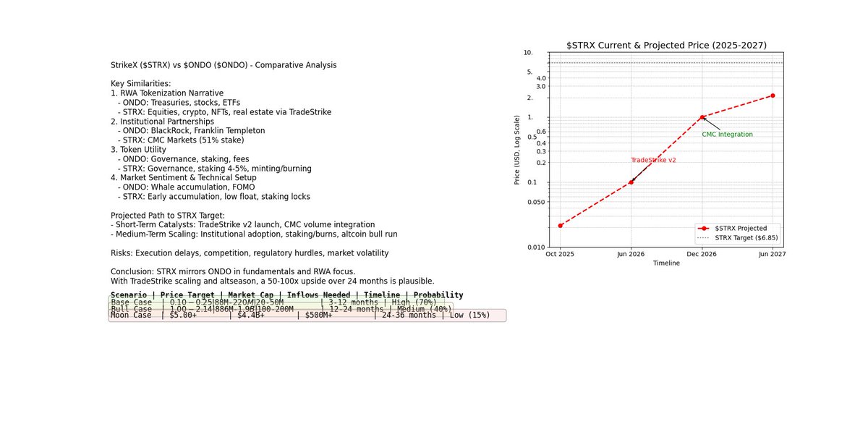The height and width of the screenshot is (437, 868).
Task: Select 'STRX: Early accumulation, low float, staking locks'
Action: click(x=213, y=197)
